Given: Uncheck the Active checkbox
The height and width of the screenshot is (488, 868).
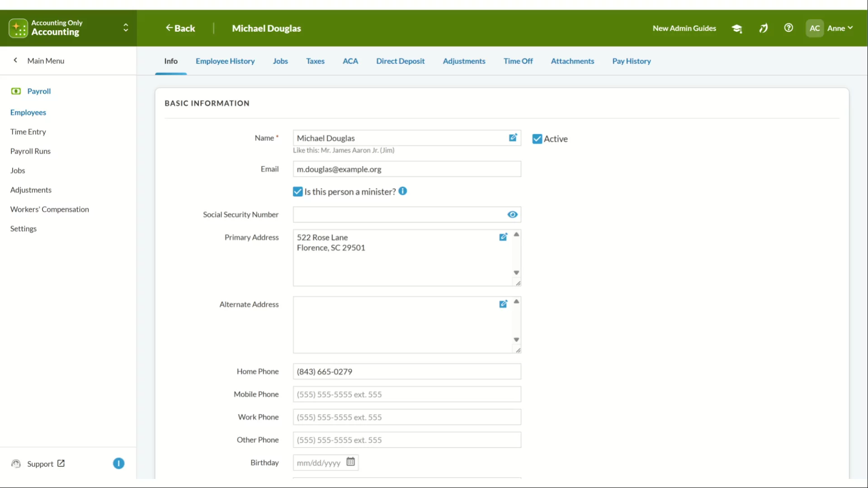Looking at the screenshot, I should click(x=537, y=139).
